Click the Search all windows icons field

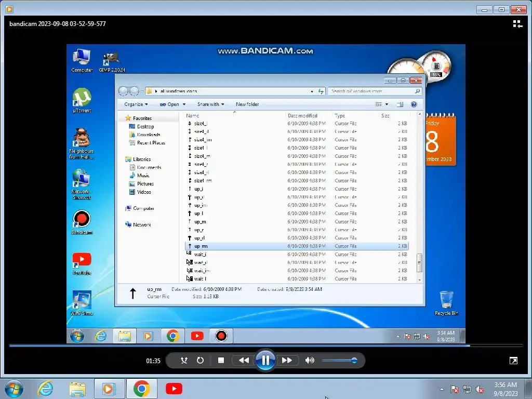tap(375, 91)
